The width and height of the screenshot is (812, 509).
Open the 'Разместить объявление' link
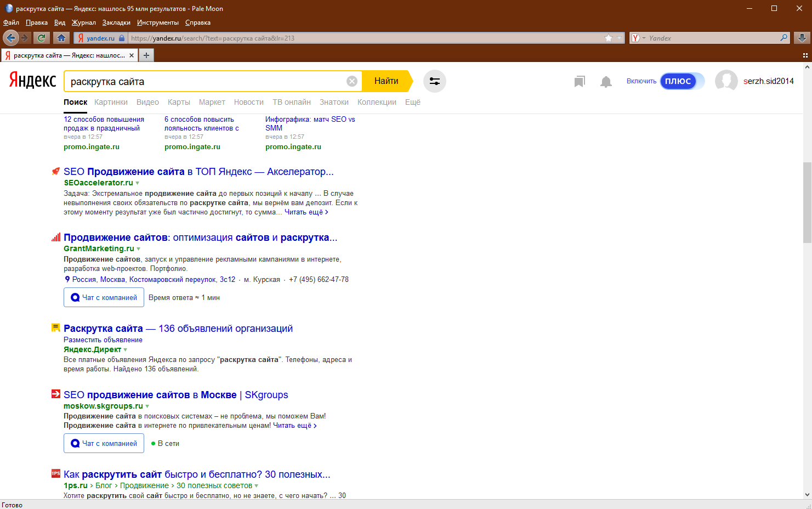pos(103,340)
